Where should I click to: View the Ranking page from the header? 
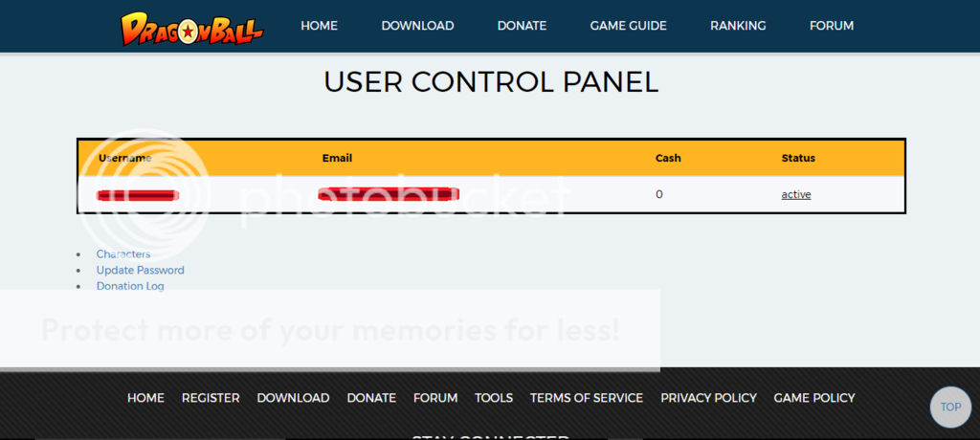click(x=737, y=26)
